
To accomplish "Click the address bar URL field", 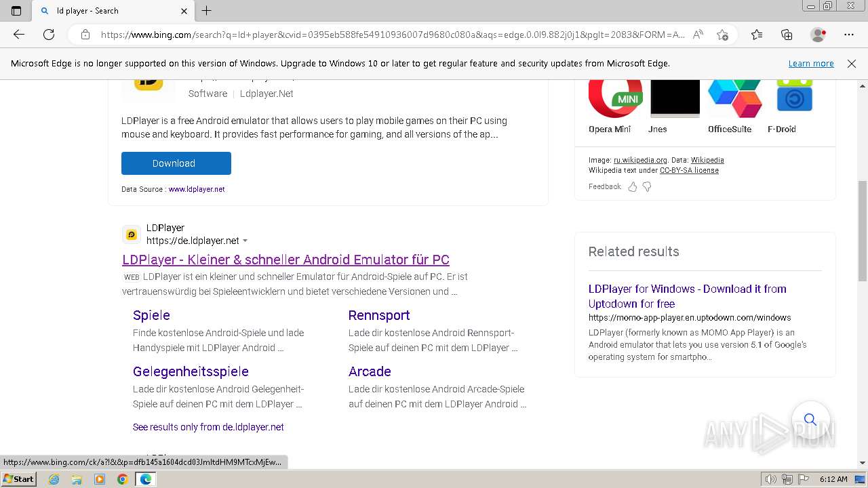I will (x=392, y=35).
